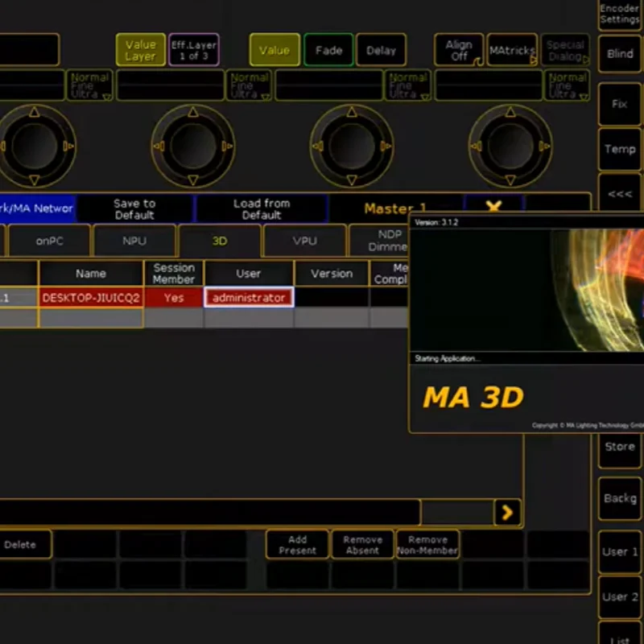Click the rightmost encoder dial center
Viewport: 644px width, 644px height.
point(510,146)
